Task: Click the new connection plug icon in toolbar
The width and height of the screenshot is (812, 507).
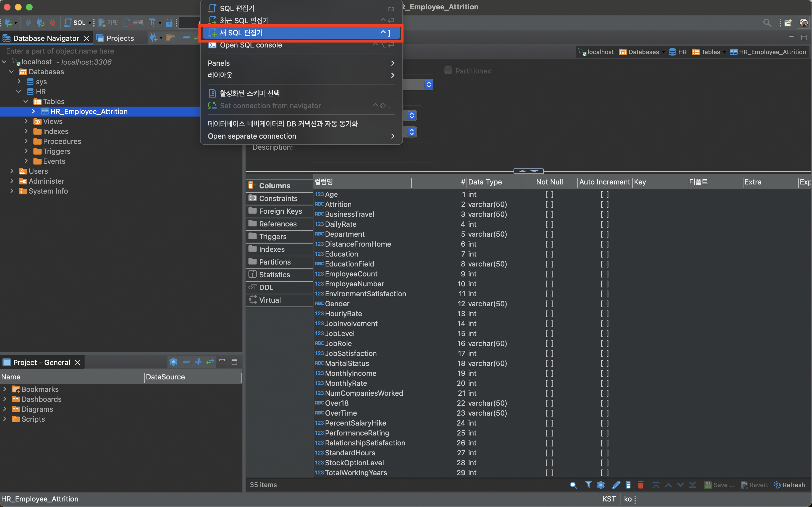Action: coord(8,23)
